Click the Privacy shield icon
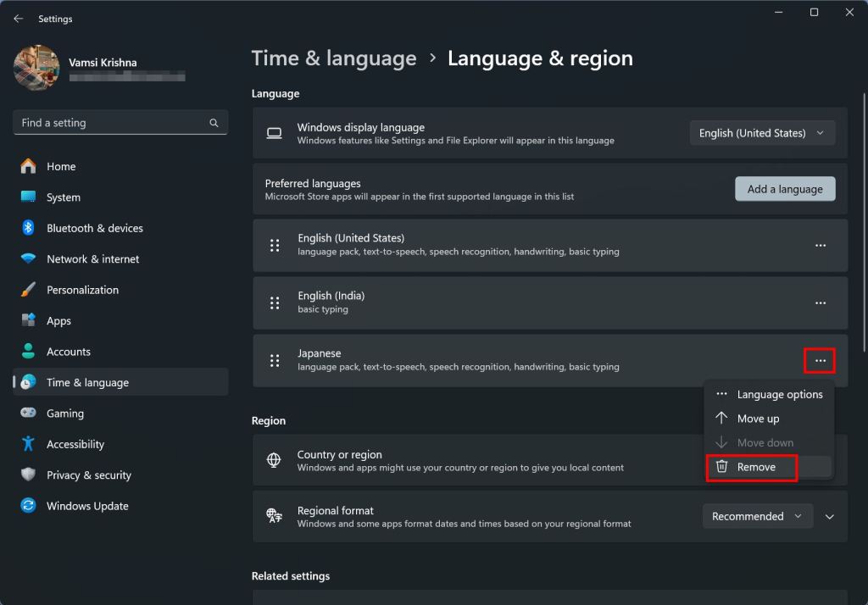The height and width of the screenshot is (605, 868). tap(28, 475)
